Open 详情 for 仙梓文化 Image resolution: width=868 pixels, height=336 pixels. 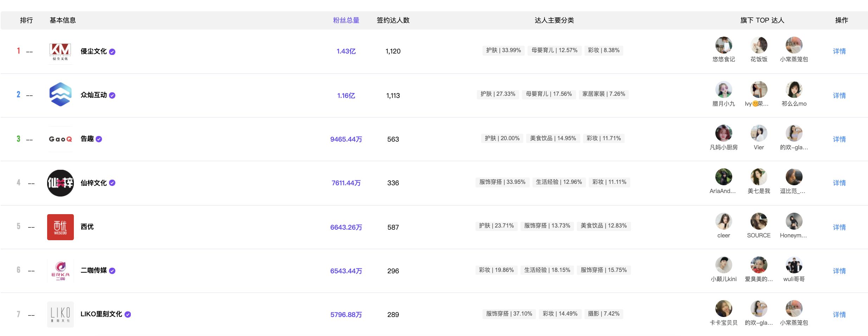[x=839, y=183]
